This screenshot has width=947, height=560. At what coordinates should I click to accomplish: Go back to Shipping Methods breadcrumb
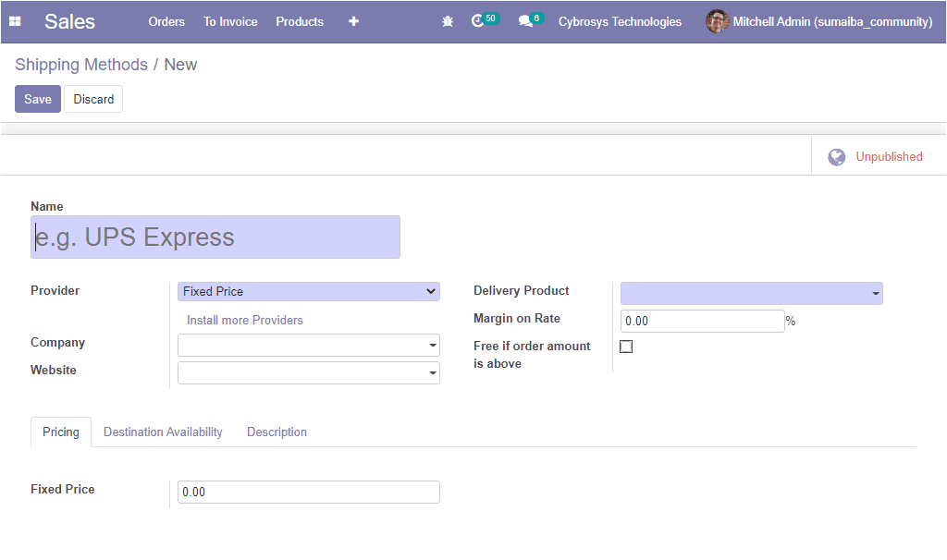(81, 65)
